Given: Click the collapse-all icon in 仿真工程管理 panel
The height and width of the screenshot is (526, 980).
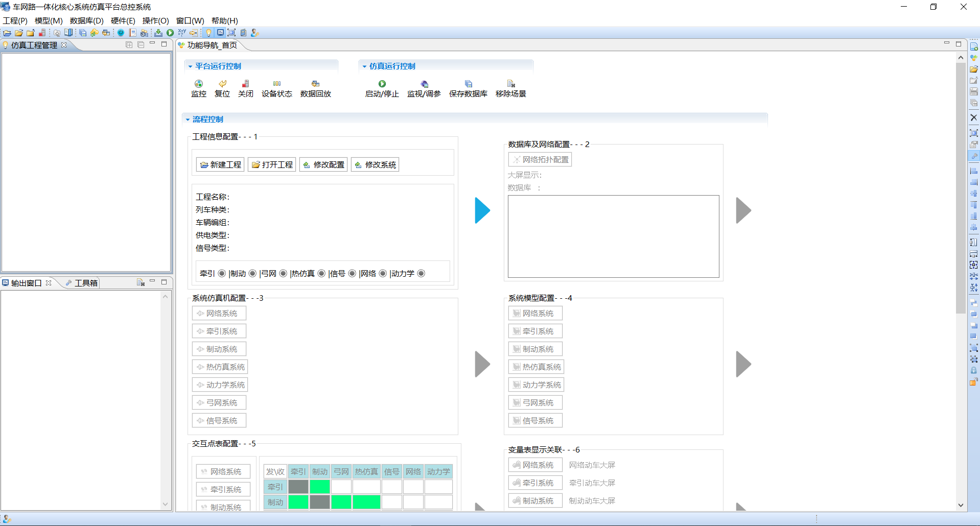Looking at the screenshot, I should [141, 45].
